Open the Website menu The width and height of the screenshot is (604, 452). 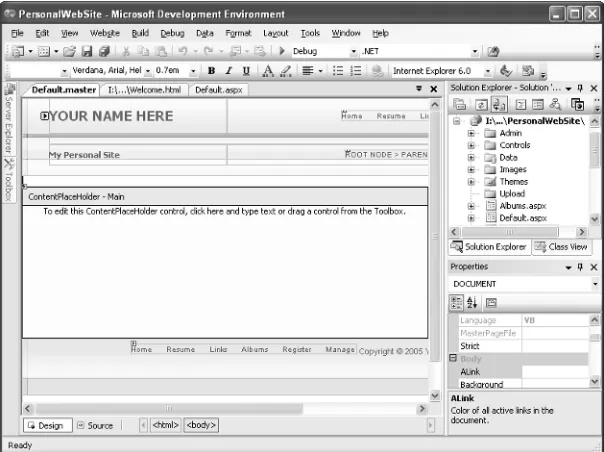tap(105, 33)
